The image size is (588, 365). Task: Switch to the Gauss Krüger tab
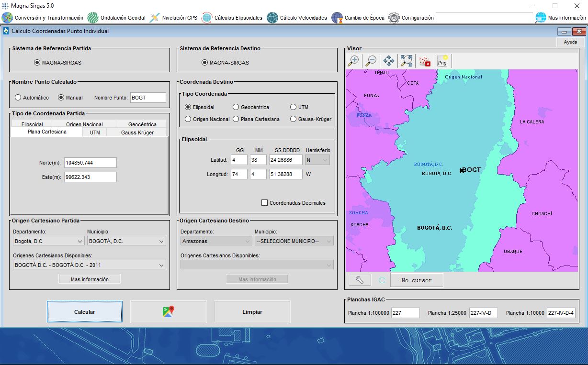137,133
